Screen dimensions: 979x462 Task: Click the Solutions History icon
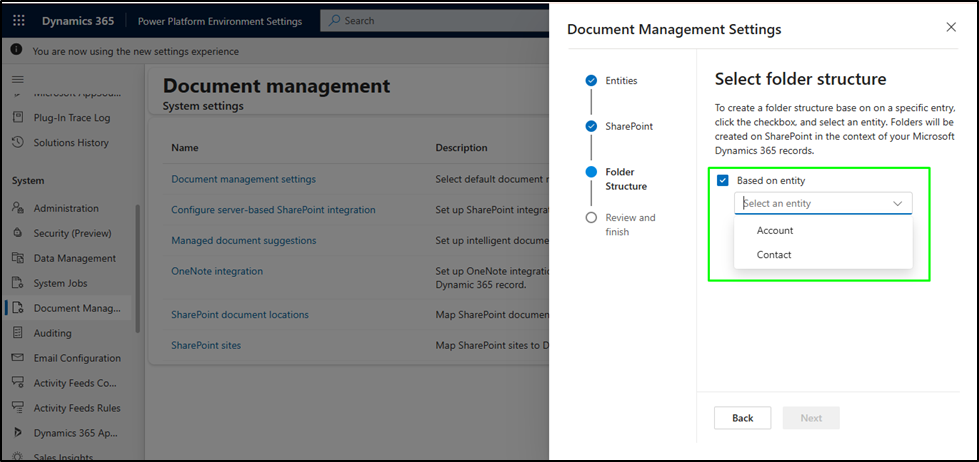(18, 143)
